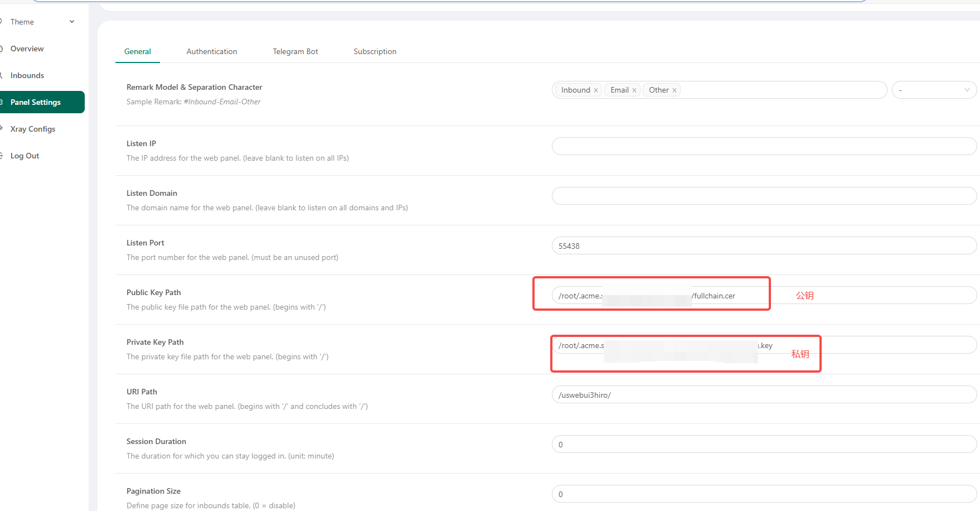Open the separation character dropdown
980x511 pixels.
[934, 90]
